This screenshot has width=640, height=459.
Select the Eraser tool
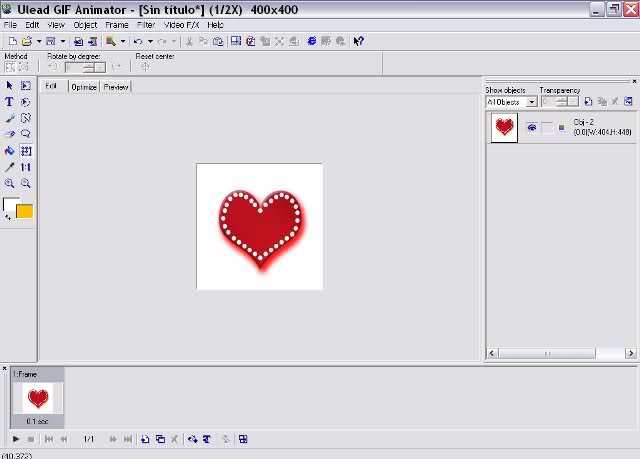coord(9,134)
